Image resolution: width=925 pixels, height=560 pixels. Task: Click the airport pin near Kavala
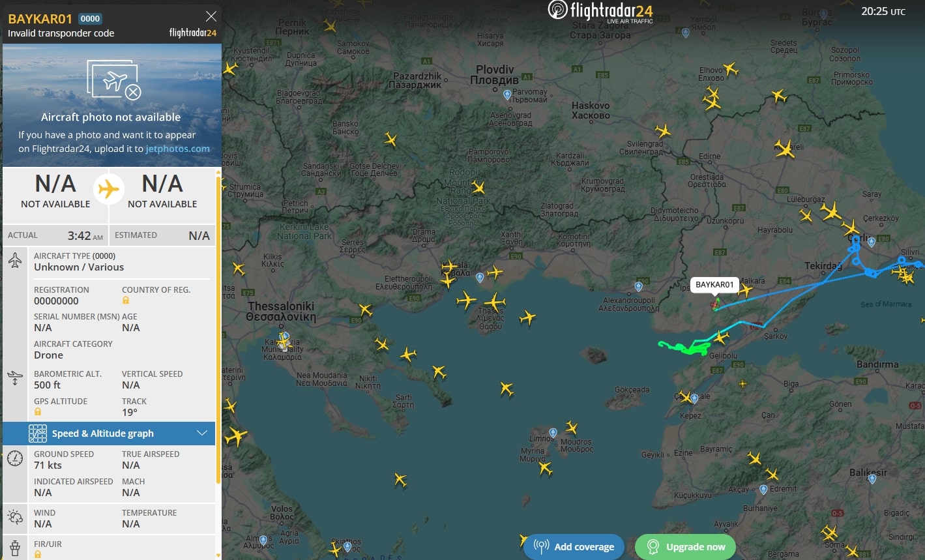click(480, 278)
